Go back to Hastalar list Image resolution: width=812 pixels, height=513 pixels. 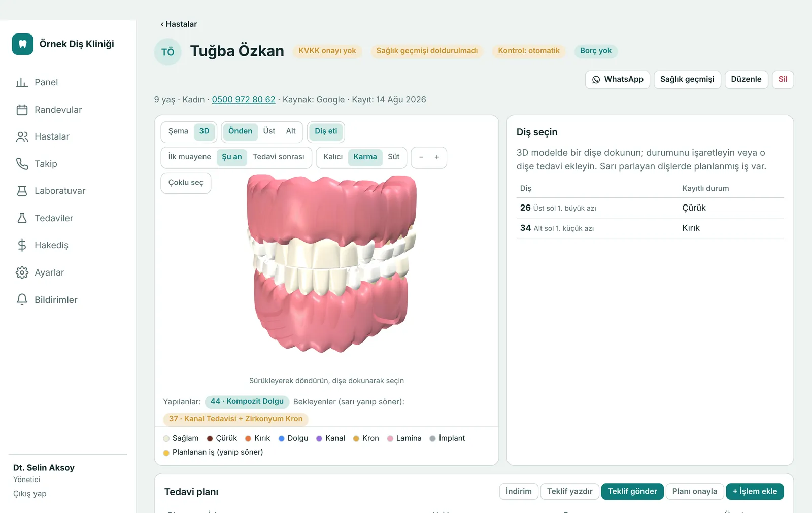click(179, 24)
